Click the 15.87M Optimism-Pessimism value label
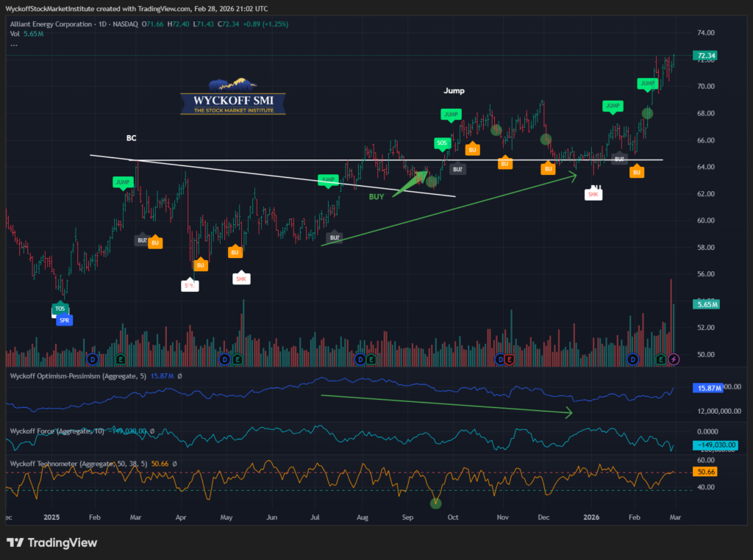 707,387
